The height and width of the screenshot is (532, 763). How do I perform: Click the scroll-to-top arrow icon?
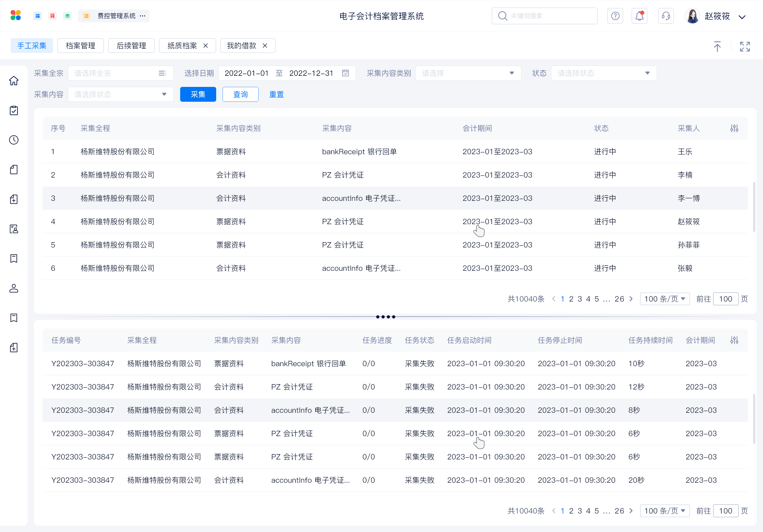717,47
